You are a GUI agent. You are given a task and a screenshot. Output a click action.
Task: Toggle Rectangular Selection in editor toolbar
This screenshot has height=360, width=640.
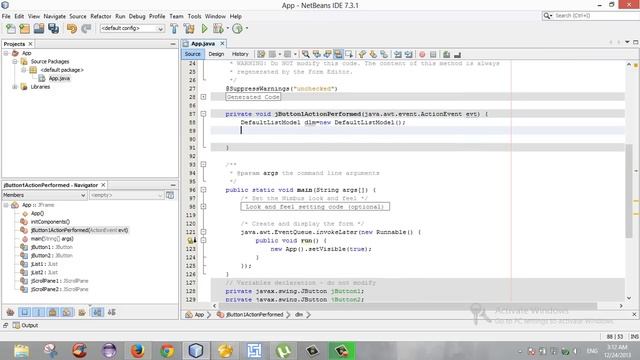point(349,54)
